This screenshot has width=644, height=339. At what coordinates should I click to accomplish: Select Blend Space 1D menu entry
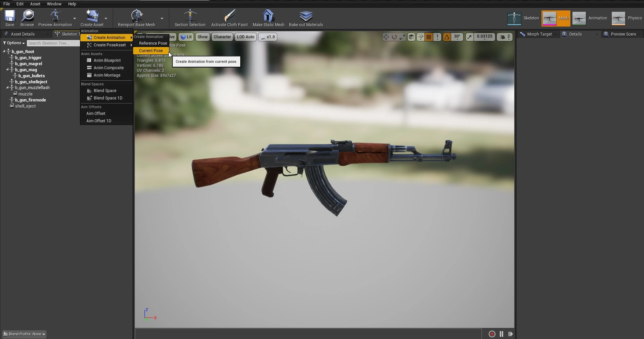click(107, 98)
